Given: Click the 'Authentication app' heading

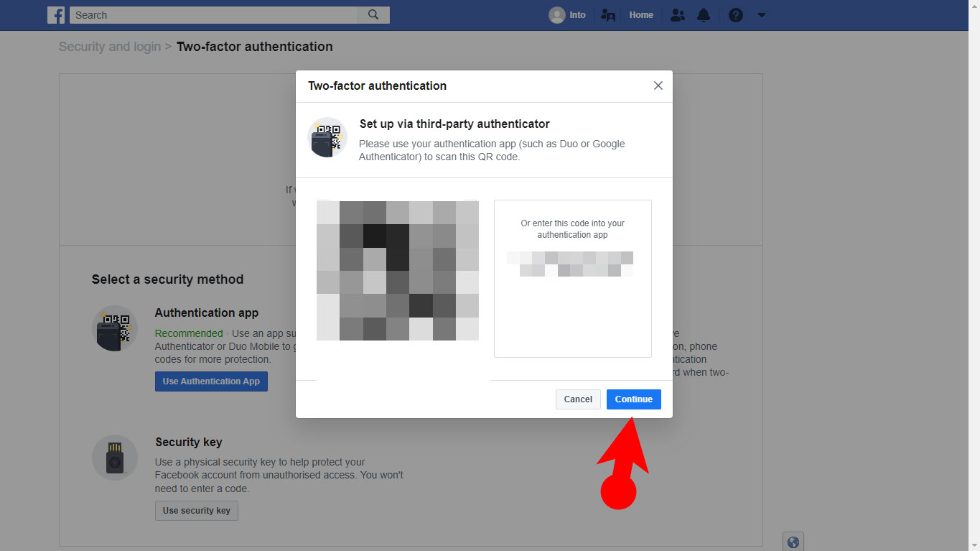Looking at the screenshot, I should 207,312.
